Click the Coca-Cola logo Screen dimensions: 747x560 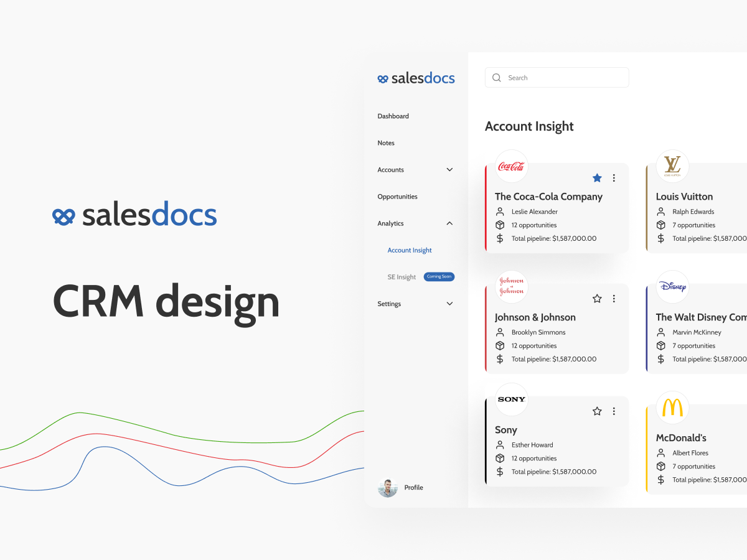pos(512,166)
